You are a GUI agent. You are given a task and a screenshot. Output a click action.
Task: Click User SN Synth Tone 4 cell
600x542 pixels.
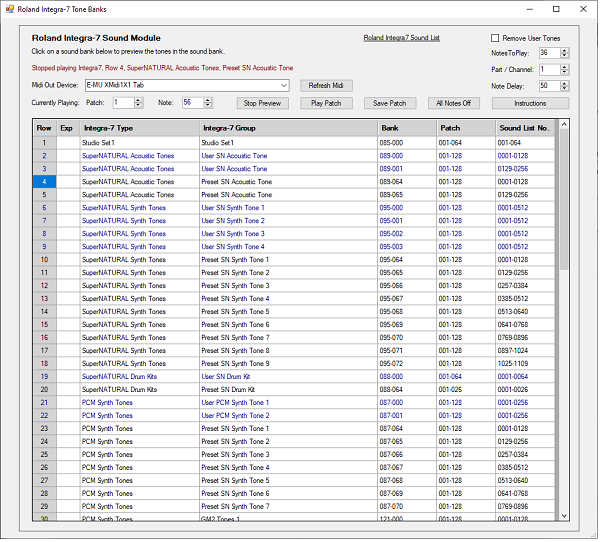[289, 247]
